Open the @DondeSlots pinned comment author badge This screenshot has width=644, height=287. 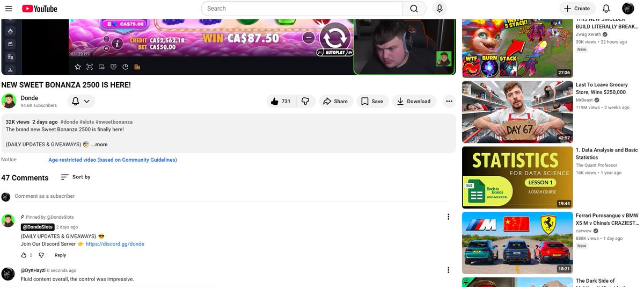coord(38,227)
